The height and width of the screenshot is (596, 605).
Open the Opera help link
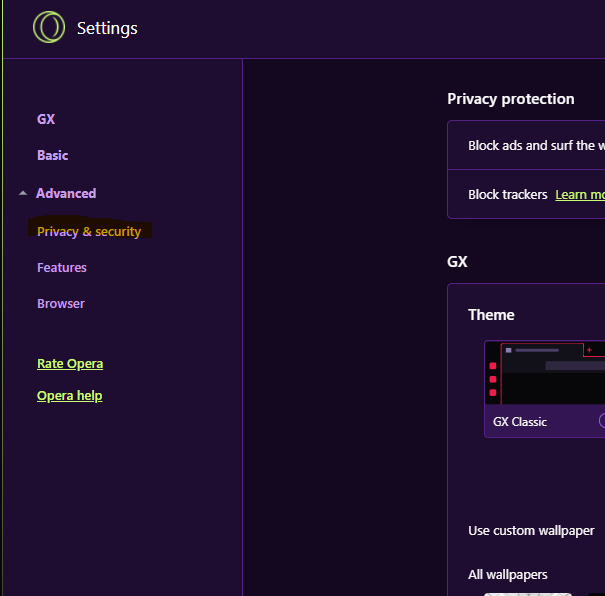[69, 395]
